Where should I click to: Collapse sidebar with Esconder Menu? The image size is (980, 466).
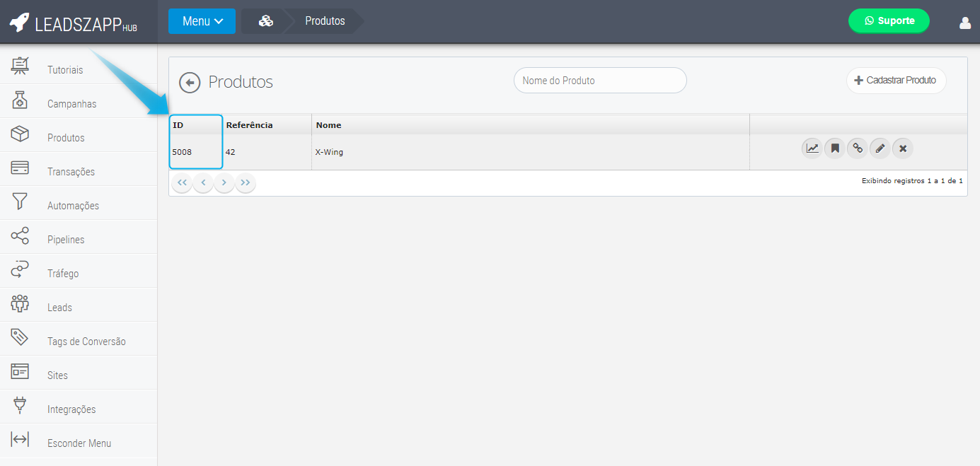point(79,443)
